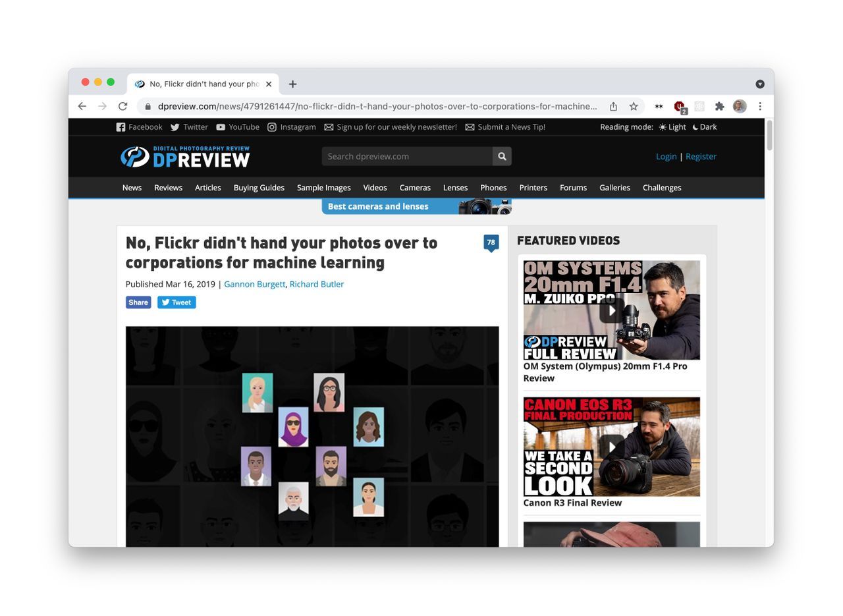Screen dimensions: 843x616
Task: Bookmark page with star icon
Action: point(633,106)
